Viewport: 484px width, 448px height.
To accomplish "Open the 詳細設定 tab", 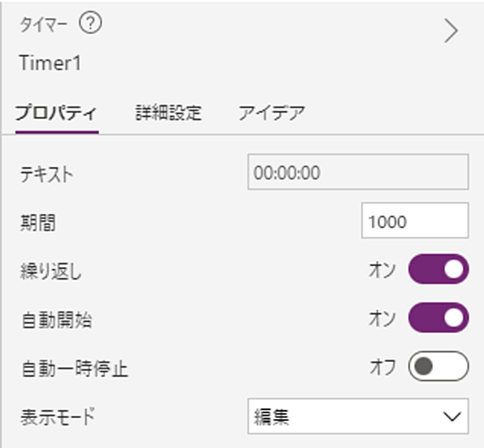I will (168, 113).
